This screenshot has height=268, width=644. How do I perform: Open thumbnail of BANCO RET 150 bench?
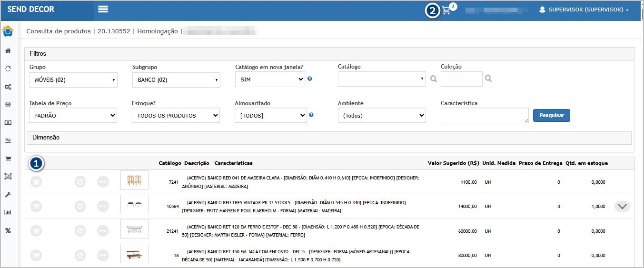(134, 254)
